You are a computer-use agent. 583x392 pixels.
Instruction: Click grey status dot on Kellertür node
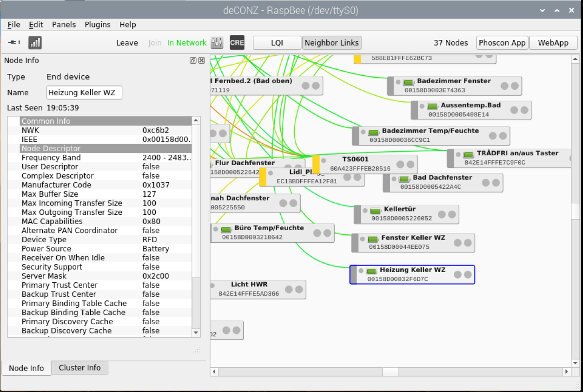[364, 210]
